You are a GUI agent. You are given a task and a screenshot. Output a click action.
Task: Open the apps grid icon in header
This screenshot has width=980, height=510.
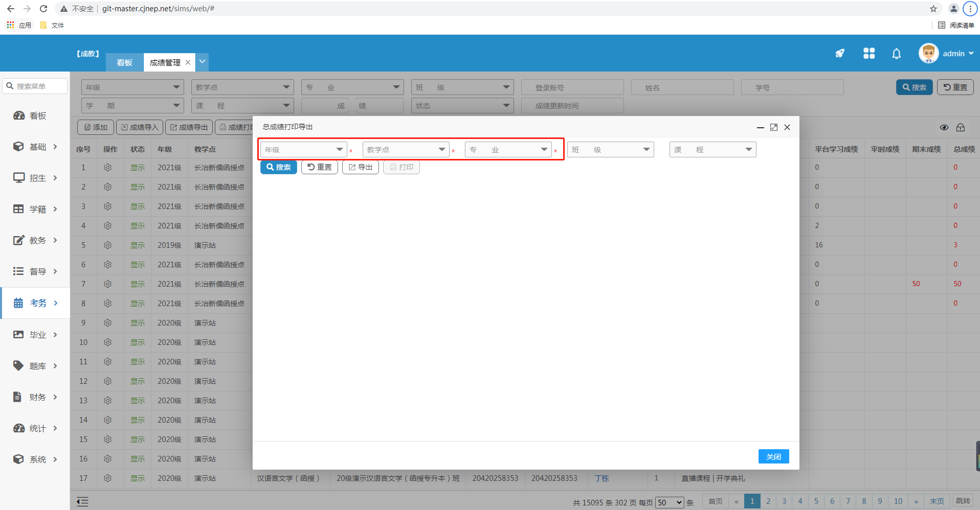click(x=868, y=53)
